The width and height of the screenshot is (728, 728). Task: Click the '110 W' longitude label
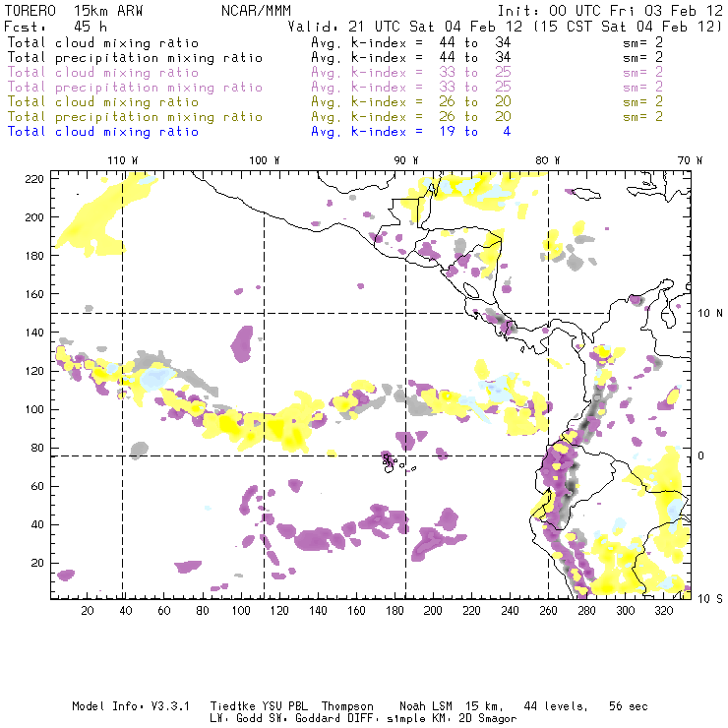click(x=123, y=160)
